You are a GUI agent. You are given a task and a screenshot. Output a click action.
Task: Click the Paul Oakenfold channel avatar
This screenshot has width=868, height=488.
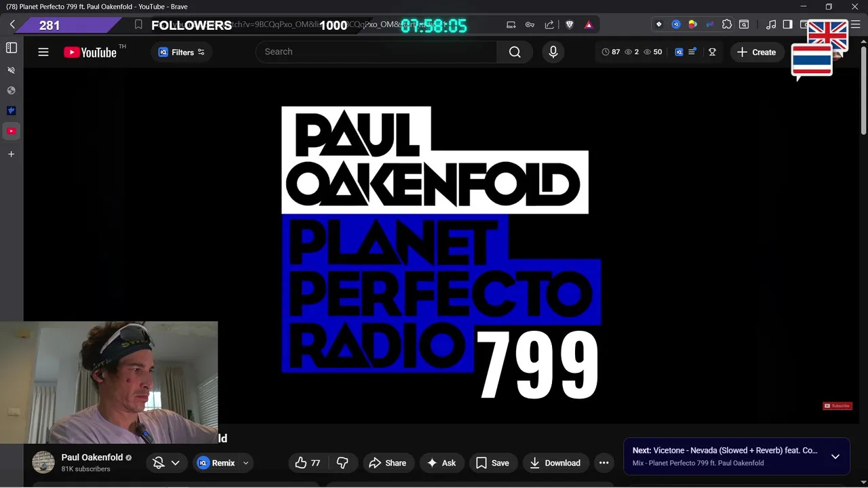coord(43,462)
